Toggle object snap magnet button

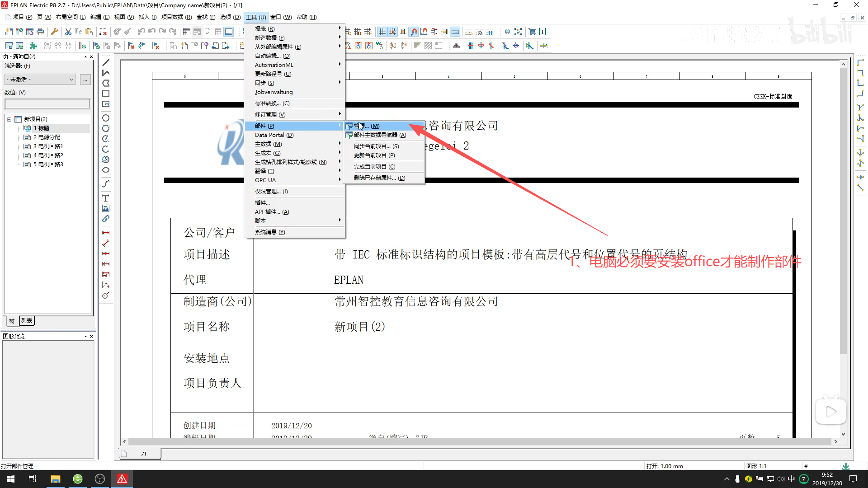414,32
